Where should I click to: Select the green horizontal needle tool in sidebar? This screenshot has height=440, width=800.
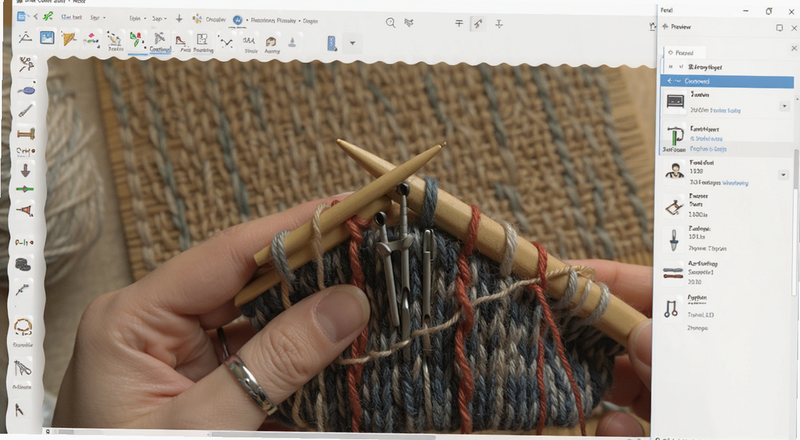(25, 189)
